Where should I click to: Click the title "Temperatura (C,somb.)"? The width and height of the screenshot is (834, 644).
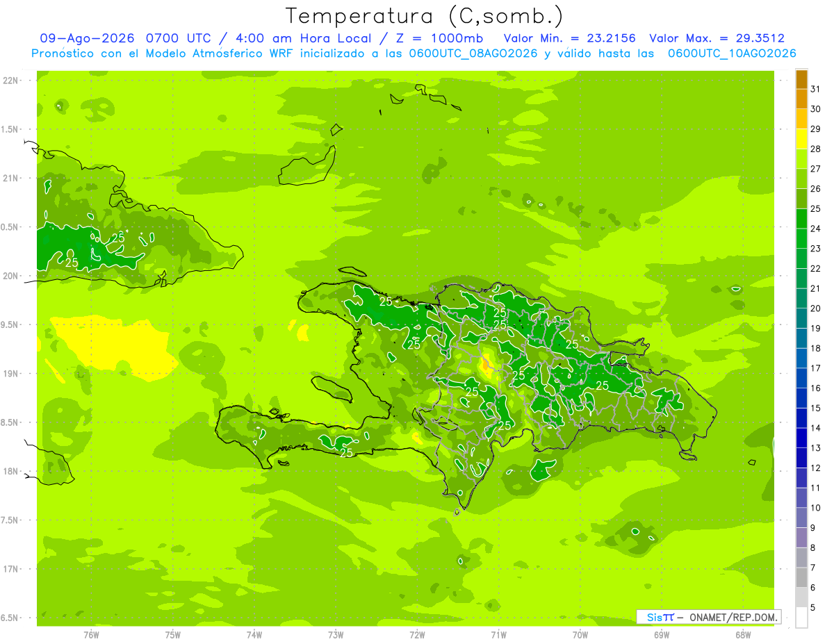[x=425, y=16]
